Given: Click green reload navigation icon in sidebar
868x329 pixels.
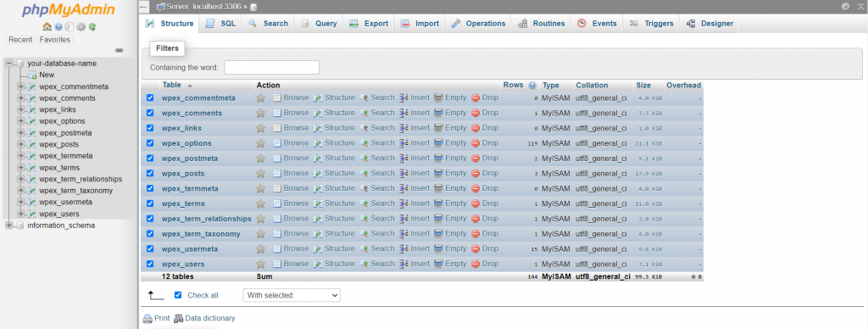Looking at the screenshot, I should point(92,26).
